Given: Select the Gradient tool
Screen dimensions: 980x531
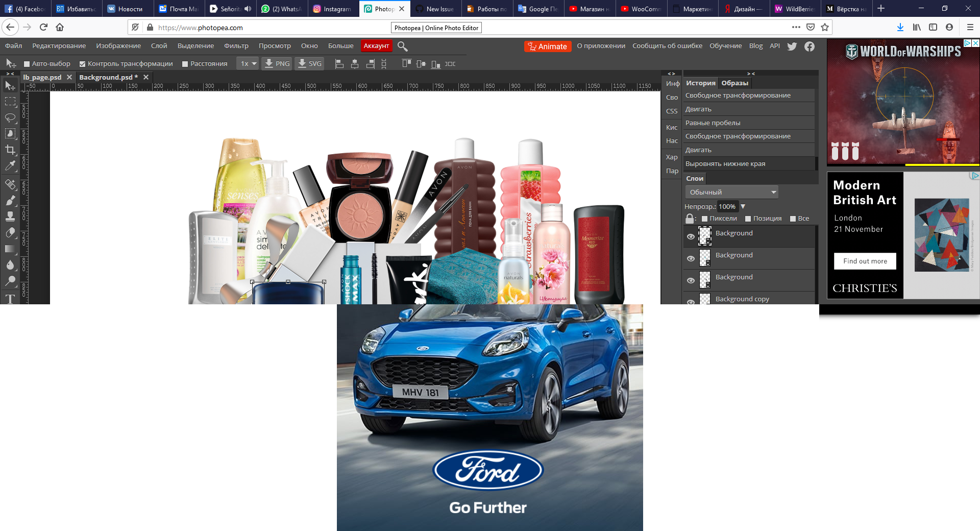Looking at the screenshot, I should [x=10, y=249].
